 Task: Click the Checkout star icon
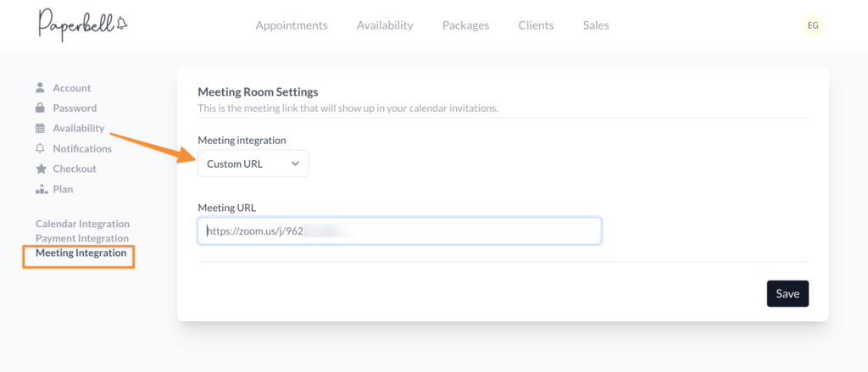(40, 169)
